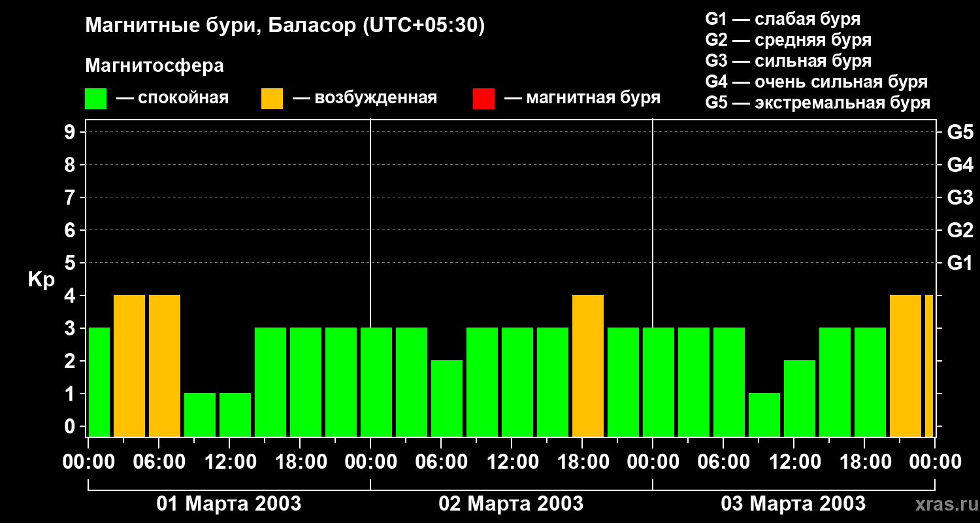Click the green 'спокойная' legend swatch
The image size is (980, 523).
(96, 99)
